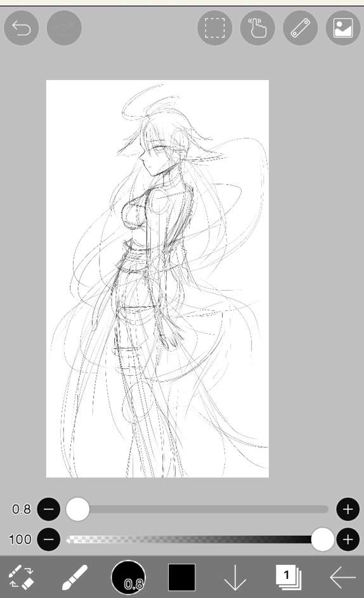Image resolution: width=364 pixels, height=598 pixels.
Task: Open the stabilizer hand-tap icon
Action: (257, 28)
